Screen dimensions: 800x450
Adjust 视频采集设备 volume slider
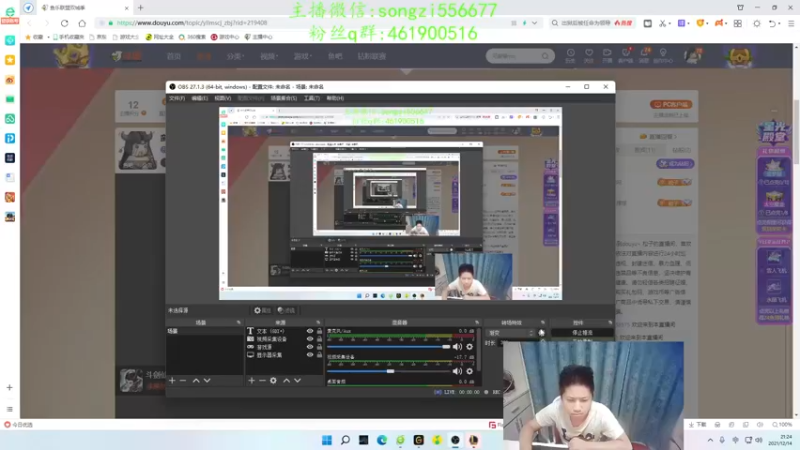click(x=389, y=371)
